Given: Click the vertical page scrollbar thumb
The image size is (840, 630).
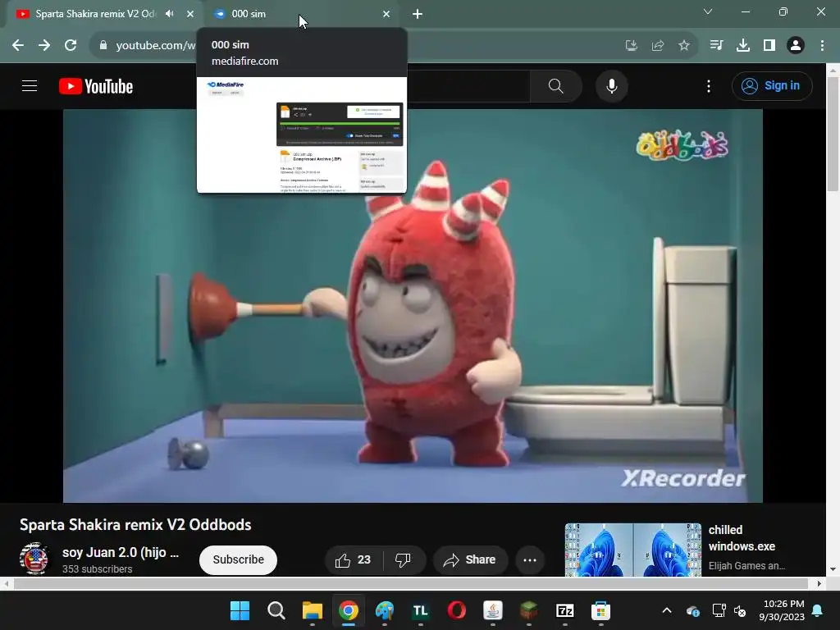Looking at the screenshot, I should click(x=833, y=134).
